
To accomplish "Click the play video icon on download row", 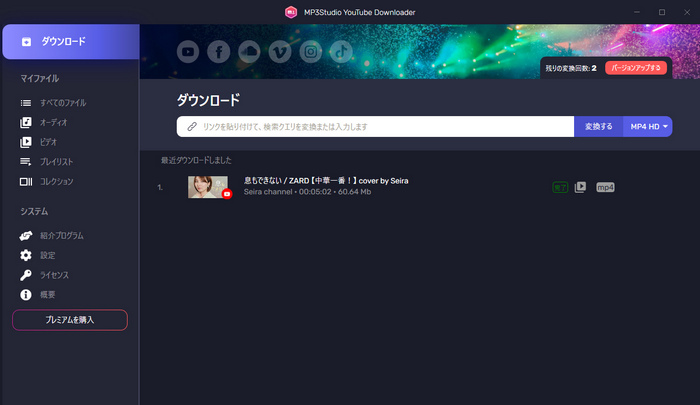I will (x=580, y=187).
